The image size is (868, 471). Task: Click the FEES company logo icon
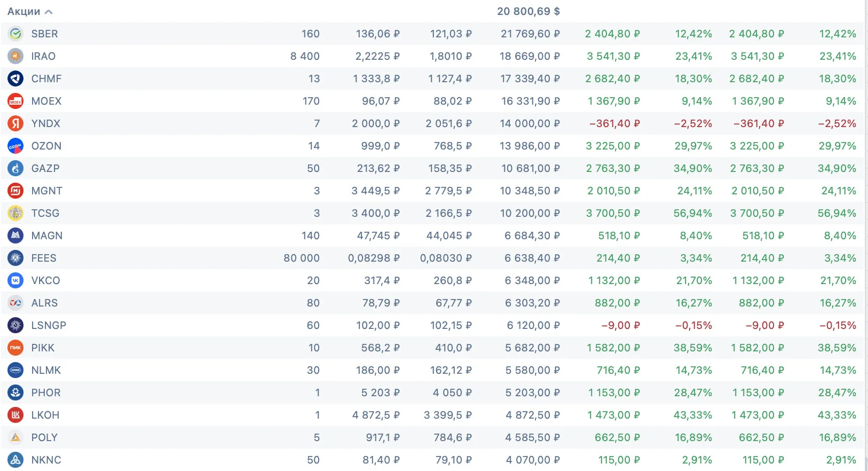coord(15,258)
